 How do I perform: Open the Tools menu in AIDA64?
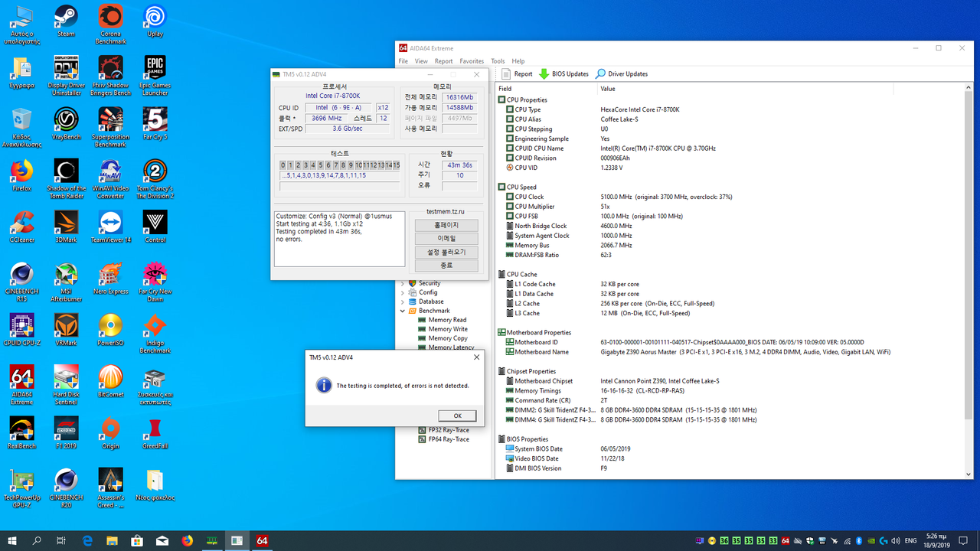pyautogui.click(x=498, y=61)
